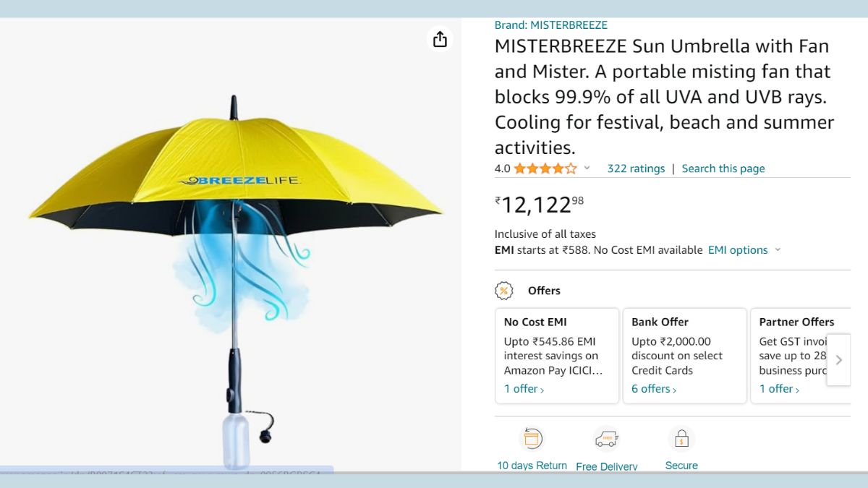Click the yellow umbrella product image
868x488 pixels.
pyautogui.click(x=235, y=217)
